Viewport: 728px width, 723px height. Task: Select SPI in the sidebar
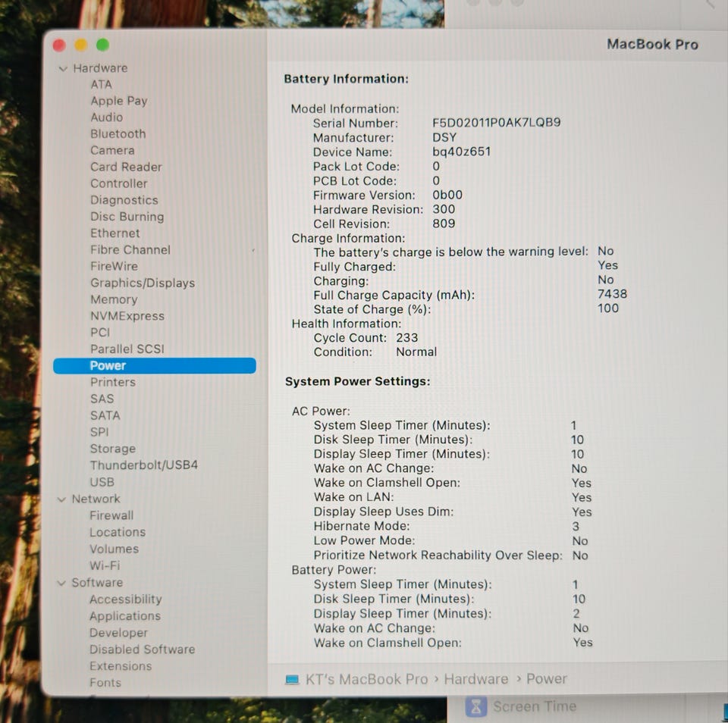[99, 433]
